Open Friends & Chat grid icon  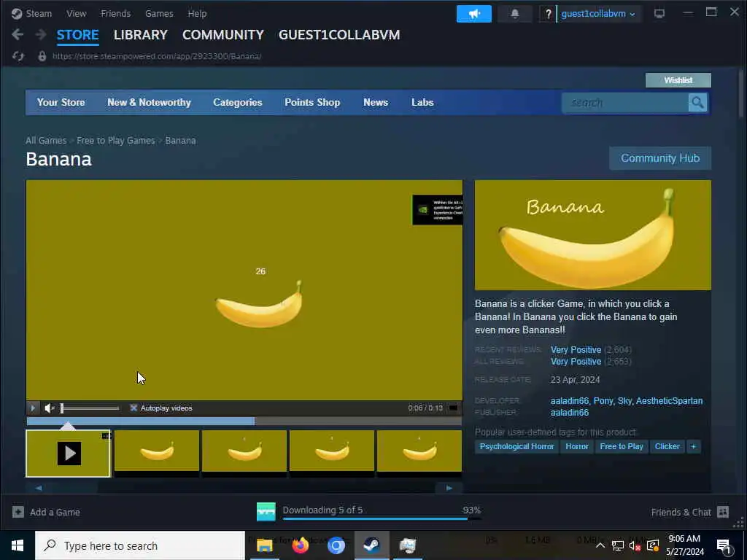723,512
